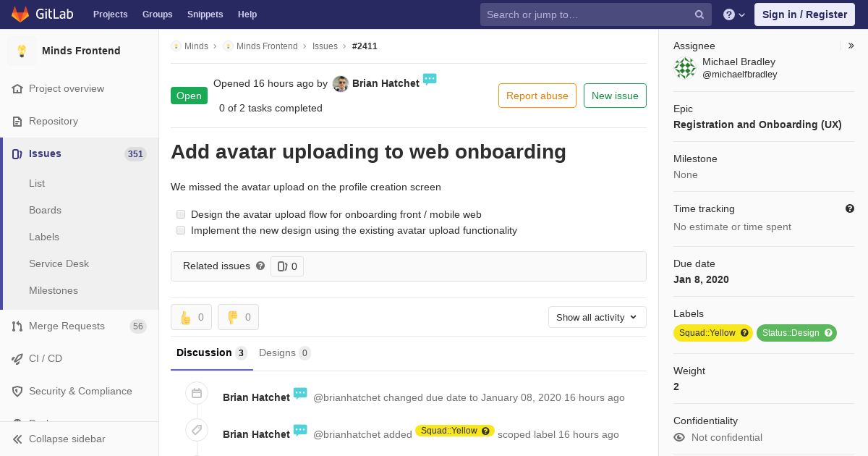Image resolution: width=868 pixels, height=456 pixels.
Task: Switch to the Designs tab
Action: [x=285, y=353]
